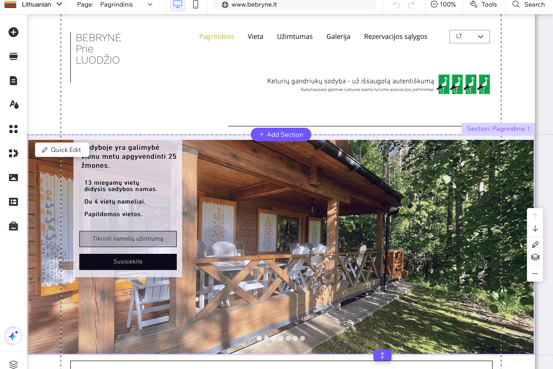This screenshot has height=369, width=553.
Task: Open the Site Design icon
Action: tap(14, 104)
